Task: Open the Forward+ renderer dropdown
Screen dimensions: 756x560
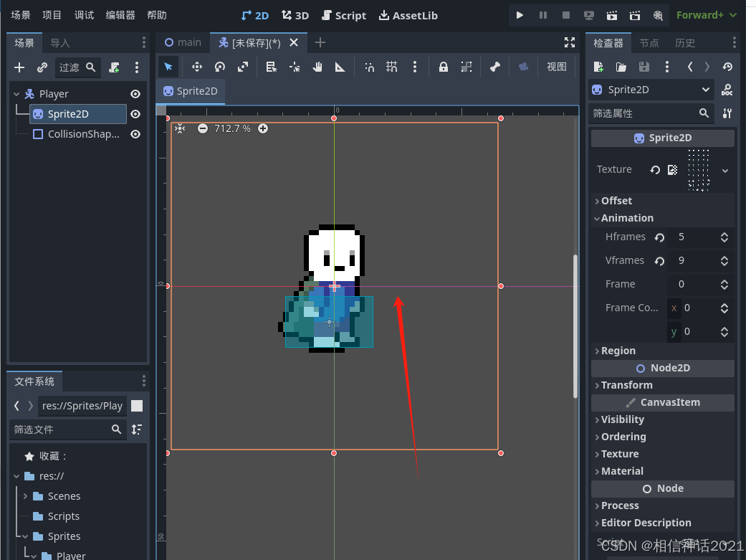Action: (706, 15)
